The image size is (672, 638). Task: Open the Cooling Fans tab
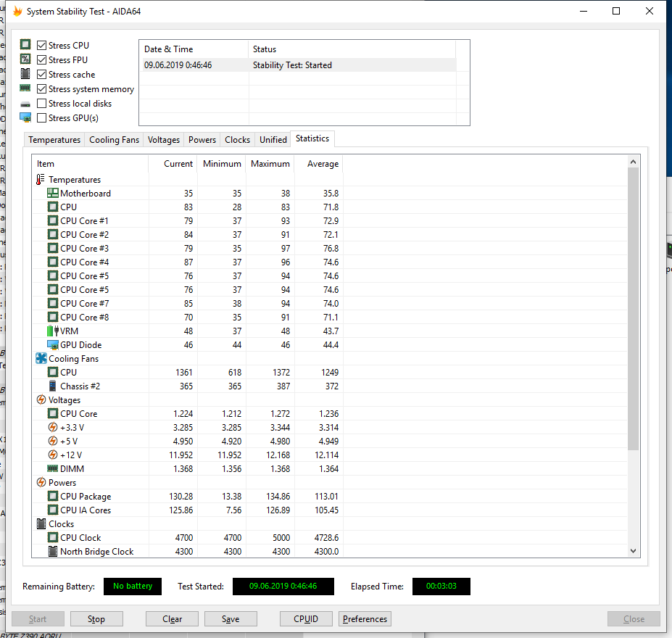114,140
